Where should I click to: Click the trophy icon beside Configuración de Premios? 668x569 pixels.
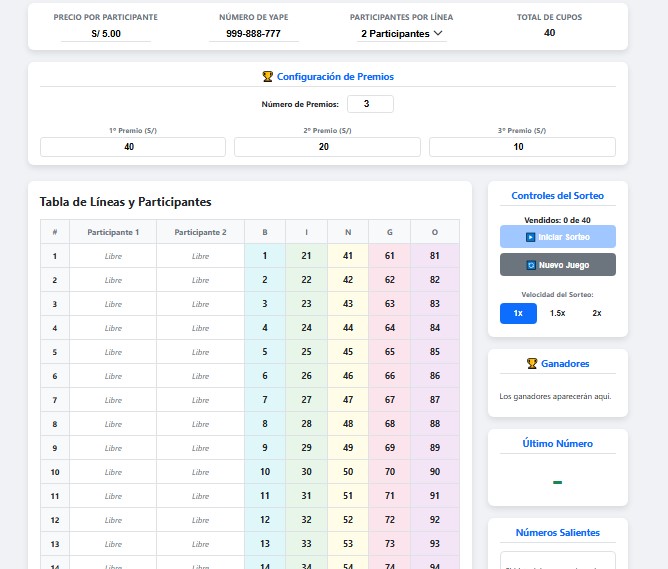point(267,76)
